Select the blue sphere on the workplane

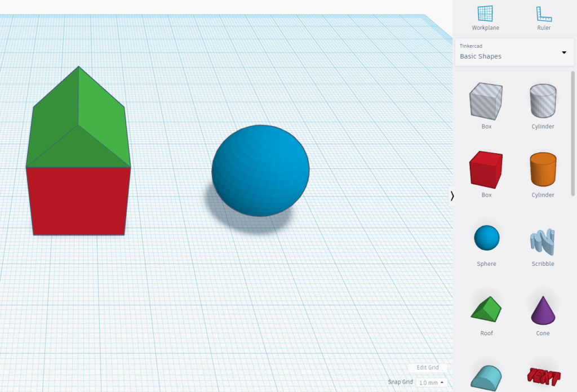(260, 171)
